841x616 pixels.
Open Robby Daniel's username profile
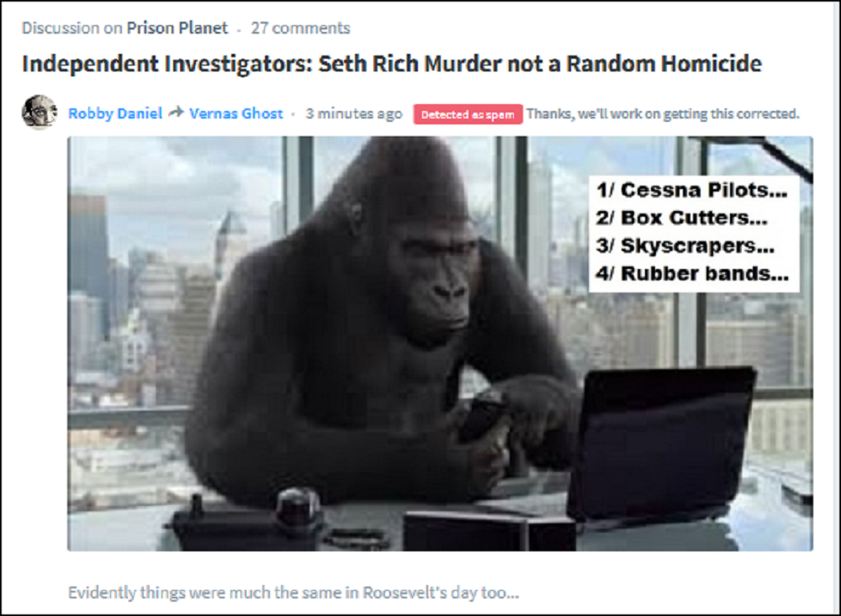pos(115,113)
